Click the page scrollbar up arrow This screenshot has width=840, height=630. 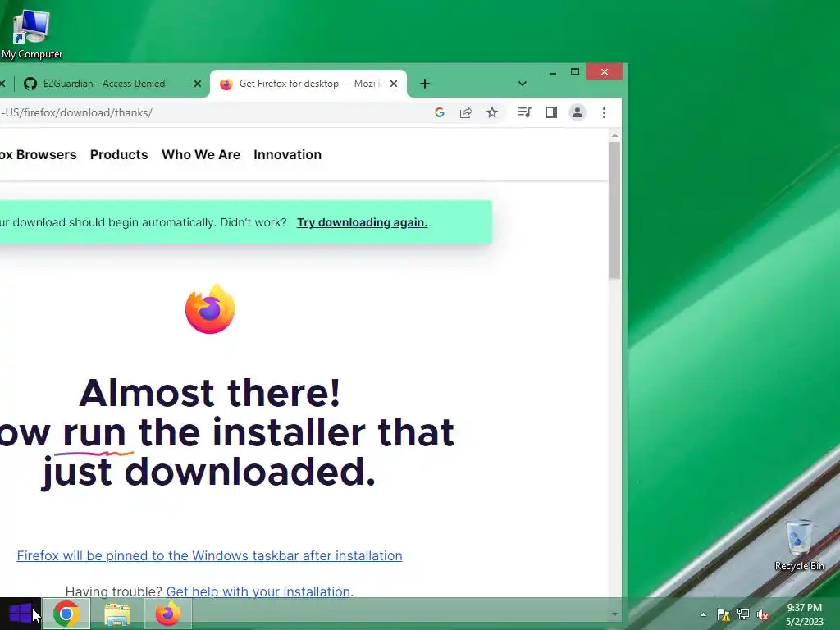coord(615,135)
